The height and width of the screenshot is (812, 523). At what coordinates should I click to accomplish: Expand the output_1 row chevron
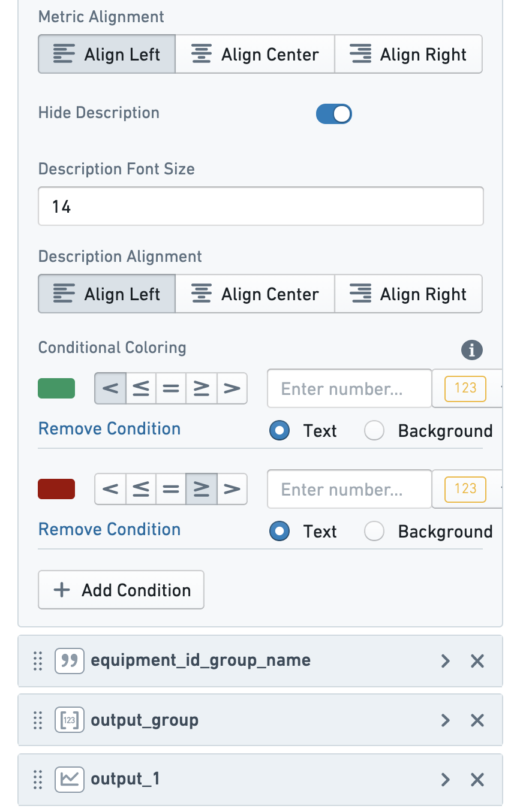[x=445, y=779]
